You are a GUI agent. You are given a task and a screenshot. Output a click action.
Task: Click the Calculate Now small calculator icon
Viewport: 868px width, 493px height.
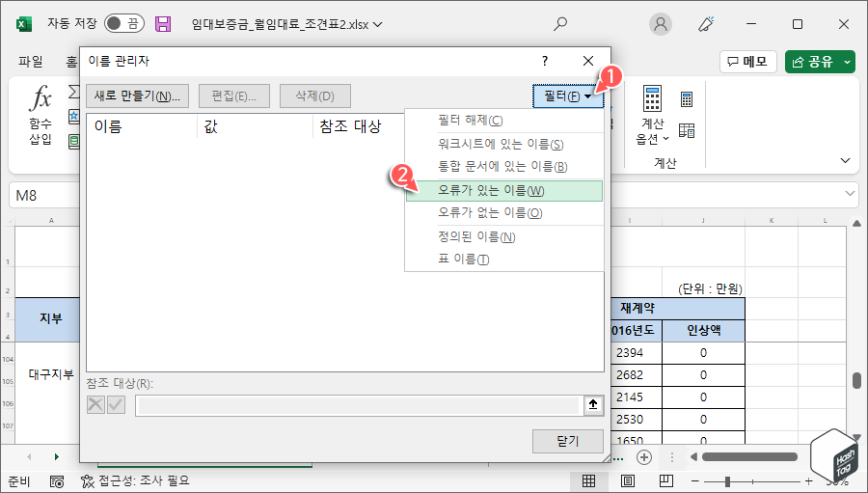click(x=687, y=99)
